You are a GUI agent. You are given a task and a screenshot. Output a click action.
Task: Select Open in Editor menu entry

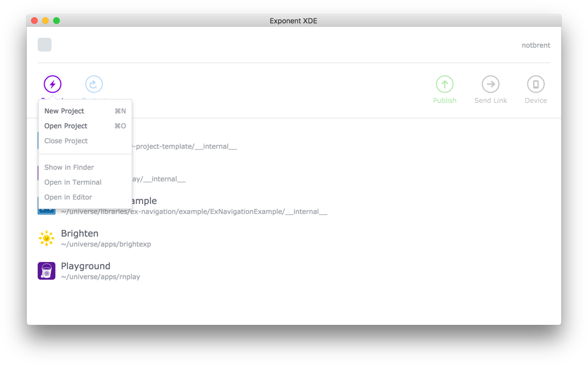pyautogui.click(x=85, y=197)
